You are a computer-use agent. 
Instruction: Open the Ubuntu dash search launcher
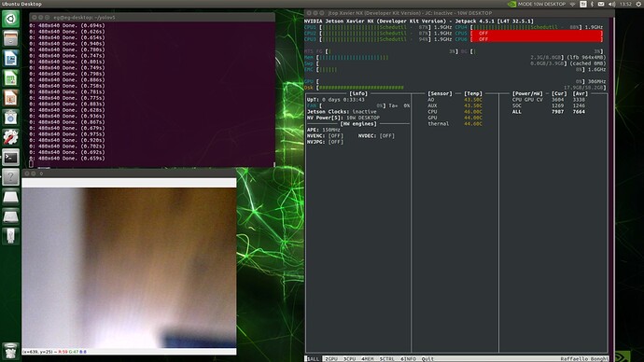tap(10, 19)
